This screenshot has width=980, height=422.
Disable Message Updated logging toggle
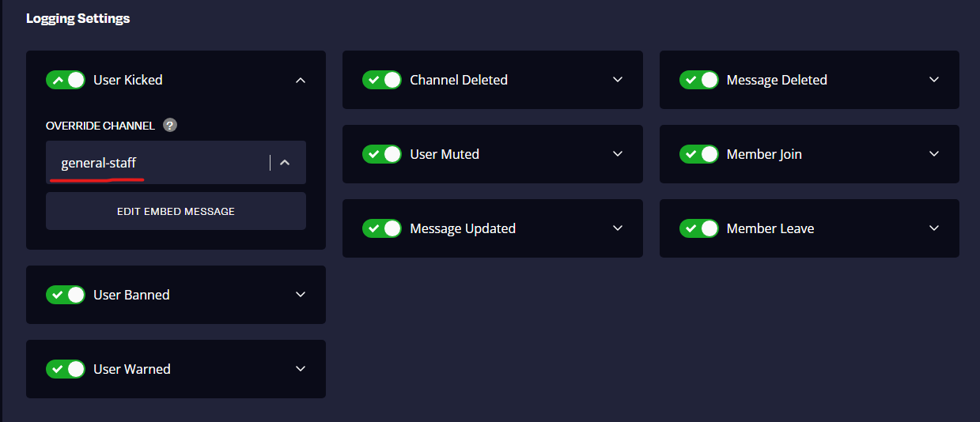[x=382, y=228]
